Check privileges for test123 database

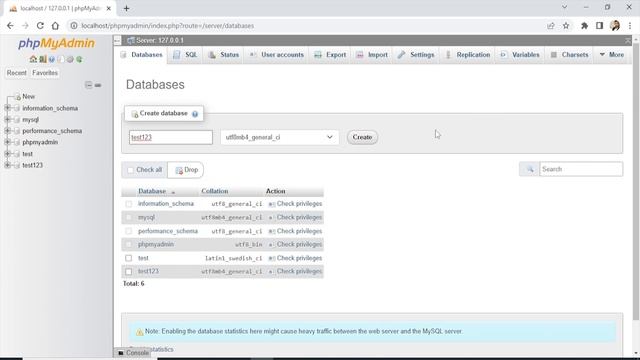[296, 271]
